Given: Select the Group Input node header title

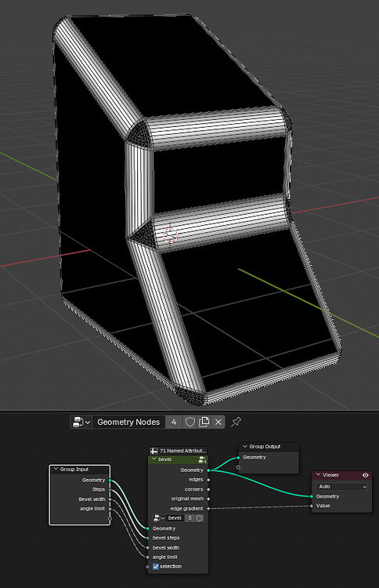Looking at the screenshot, I should pos(74,469).
